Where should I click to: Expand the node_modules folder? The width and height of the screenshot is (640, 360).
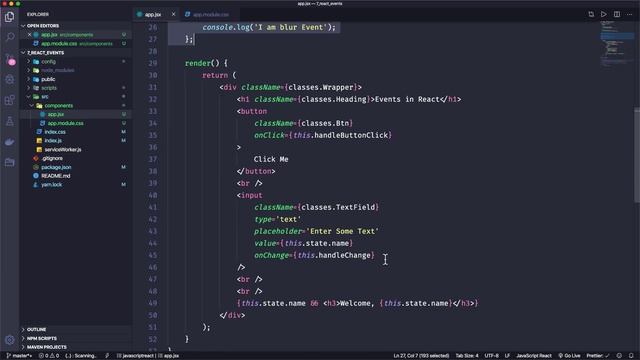(58, 70)
